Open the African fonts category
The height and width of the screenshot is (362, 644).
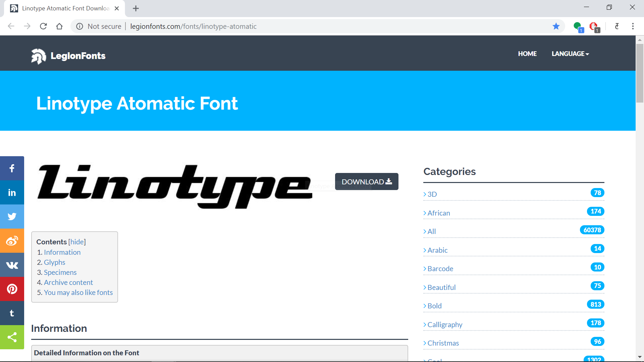439,213
